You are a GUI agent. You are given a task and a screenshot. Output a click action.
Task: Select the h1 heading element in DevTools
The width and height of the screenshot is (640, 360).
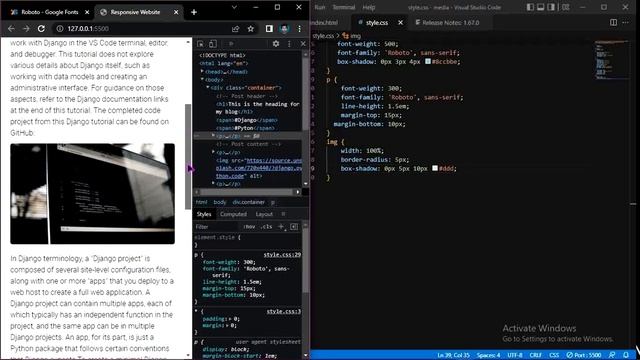258,108
